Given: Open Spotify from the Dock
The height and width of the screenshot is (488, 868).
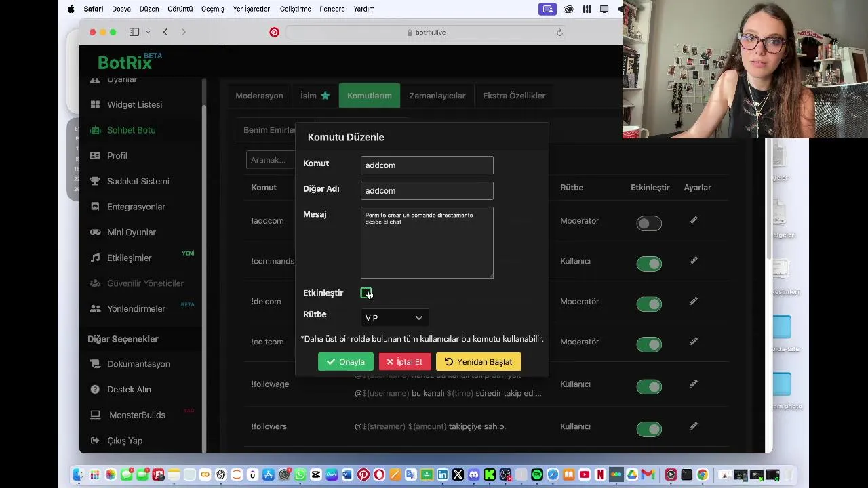Looking at the screenshot, I should click(x=537, y=474).
